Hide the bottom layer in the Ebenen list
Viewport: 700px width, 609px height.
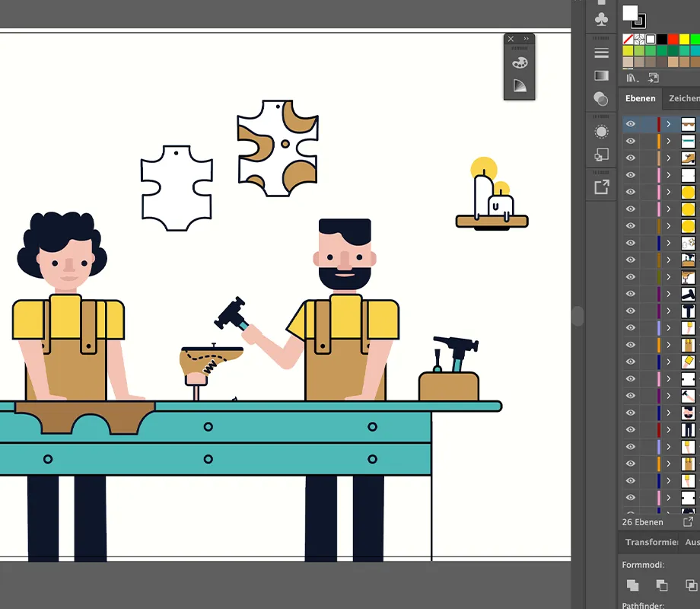click(630, 512)
